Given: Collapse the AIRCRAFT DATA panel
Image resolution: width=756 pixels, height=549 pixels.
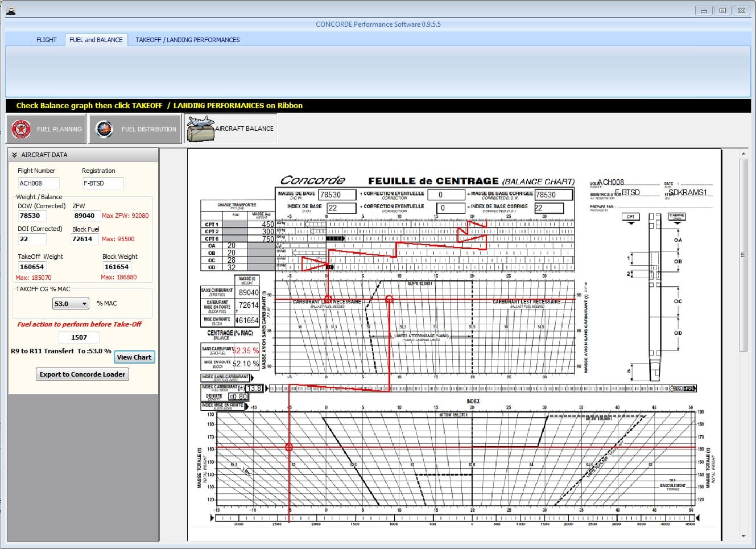Looking at the screenshot, I should [14, 155].
